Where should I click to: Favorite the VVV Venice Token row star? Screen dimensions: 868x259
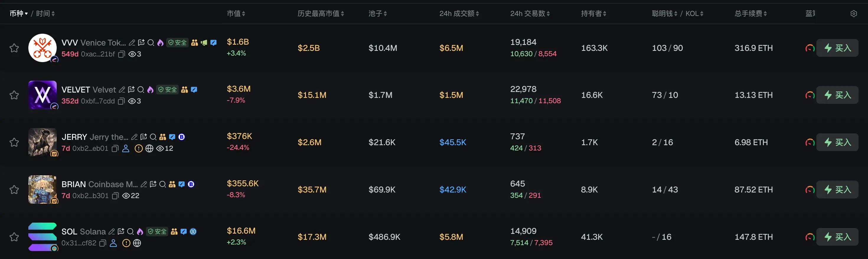[14, 48]
